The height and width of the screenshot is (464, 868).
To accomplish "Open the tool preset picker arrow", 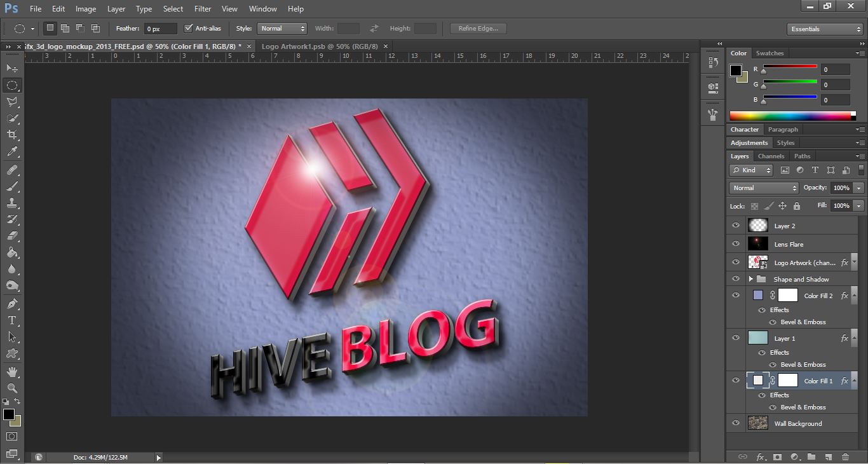I will pos(32,29).
